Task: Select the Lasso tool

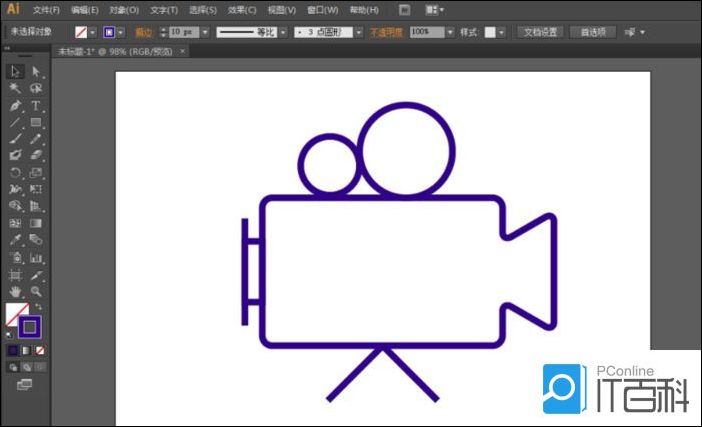Action: tap(36, 88)
